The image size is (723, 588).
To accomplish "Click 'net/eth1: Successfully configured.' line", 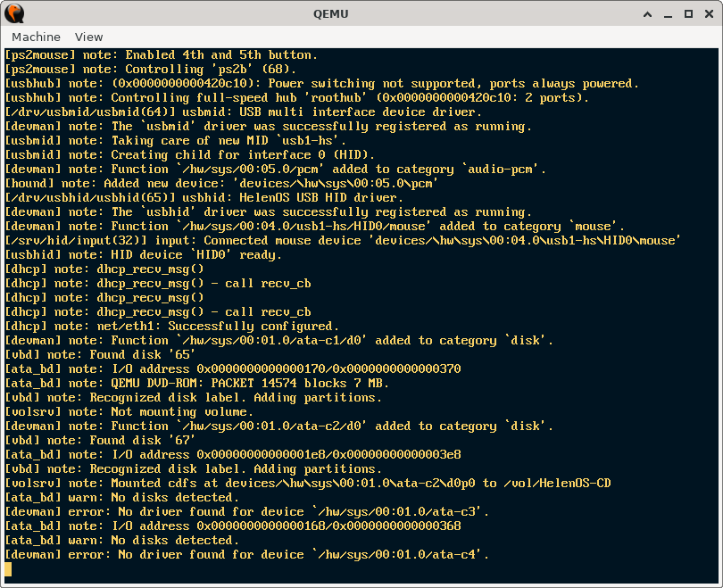I will point(172,327).
